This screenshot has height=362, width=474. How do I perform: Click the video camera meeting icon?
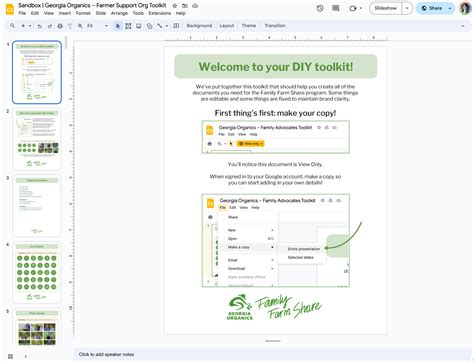[x=353, y=8]
